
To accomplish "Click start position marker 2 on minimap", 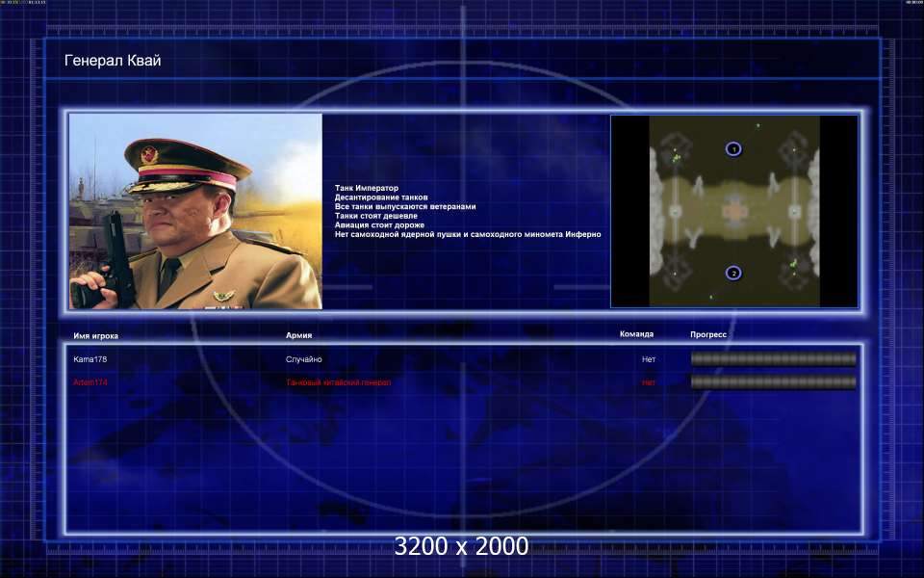I will click(x=733, y=274).
